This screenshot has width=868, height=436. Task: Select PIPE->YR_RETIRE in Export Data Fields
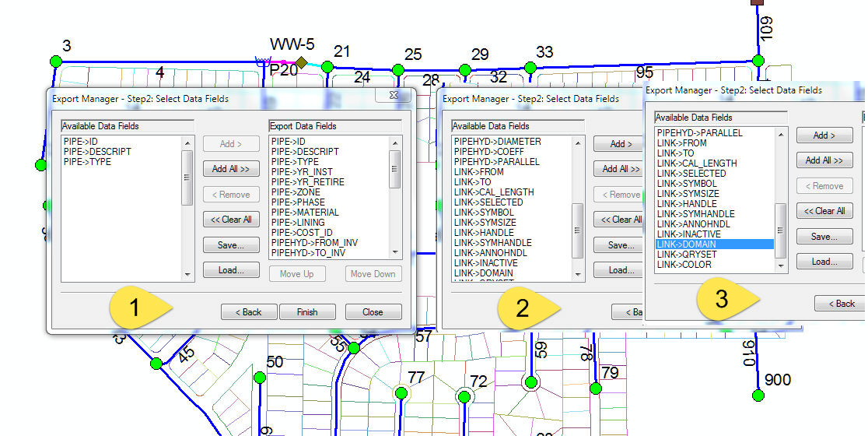click(308, 181)
